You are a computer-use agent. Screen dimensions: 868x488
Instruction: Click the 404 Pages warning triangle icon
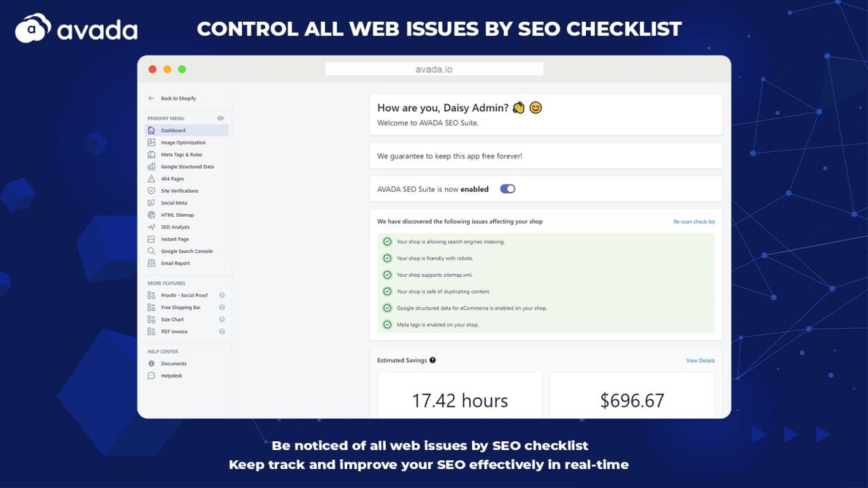[151, 179]
